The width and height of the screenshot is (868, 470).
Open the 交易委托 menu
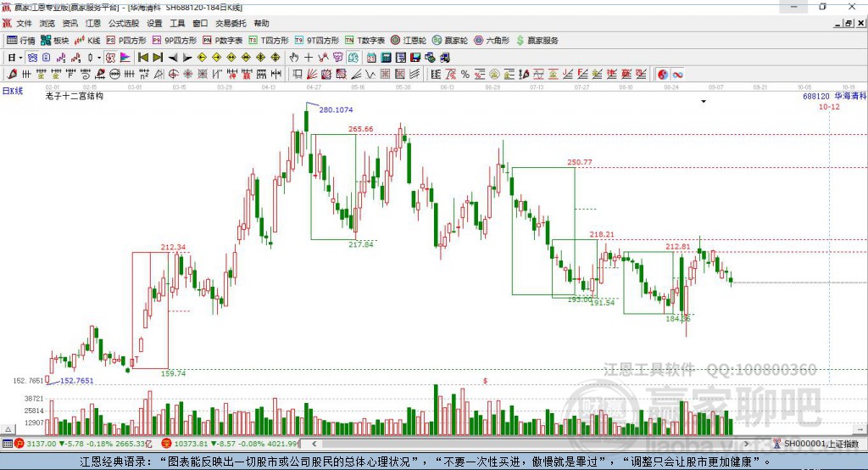click(x=231, y=23)
